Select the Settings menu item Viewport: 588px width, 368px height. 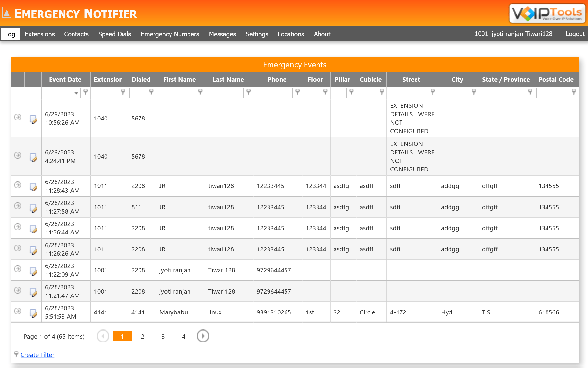click(257, 34)
